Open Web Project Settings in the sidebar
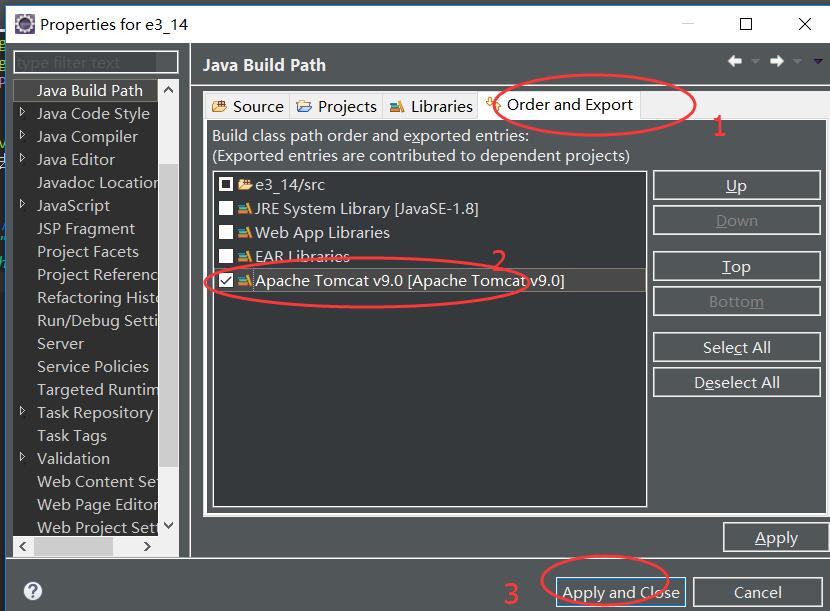 tap(97, 527)
